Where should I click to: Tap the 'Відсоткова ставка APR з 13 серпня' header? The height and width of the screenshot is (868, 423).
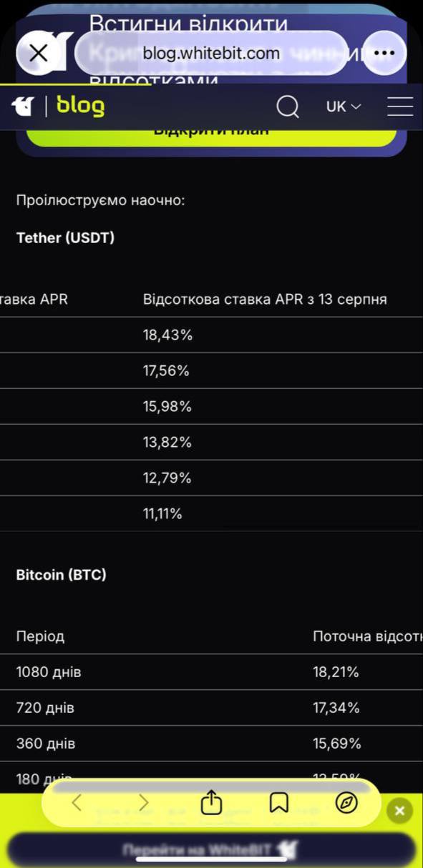point(265,300)
